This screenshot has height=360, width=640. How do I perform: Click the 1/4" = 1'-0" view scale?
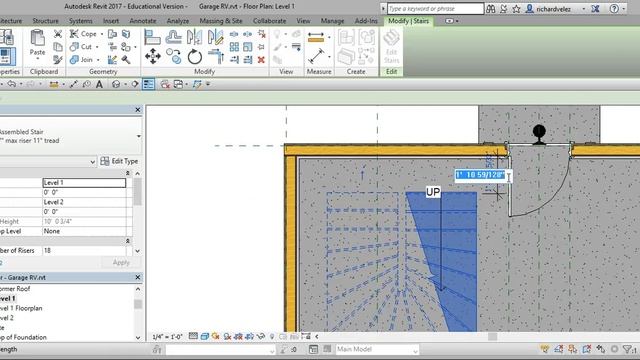coord(167,337)
